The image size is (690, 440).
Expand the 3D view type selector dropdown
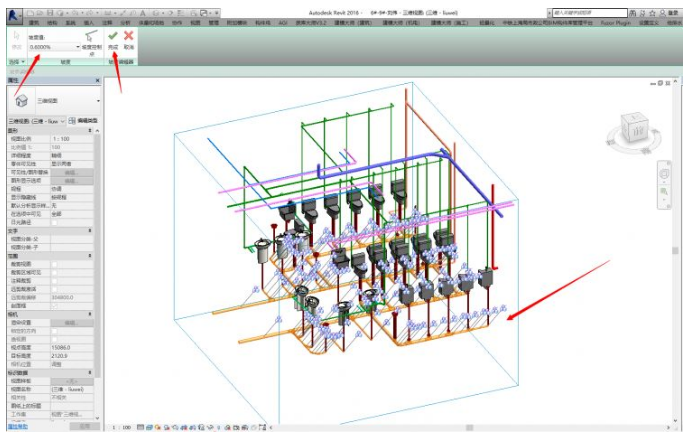pos(98,101)
